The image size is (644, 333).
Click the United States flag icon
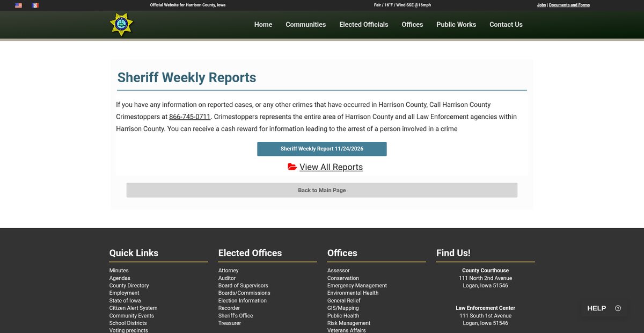[x=19, y=5]
